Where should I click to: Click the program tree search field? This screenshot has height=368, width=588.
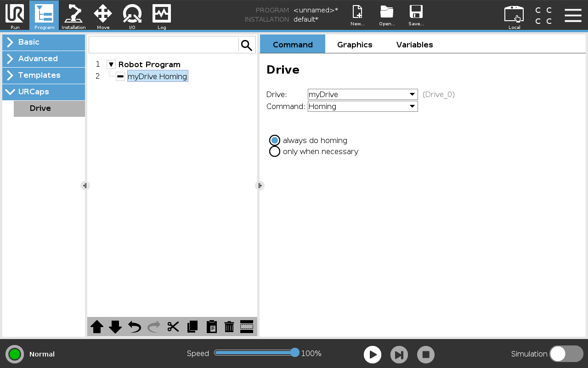click(164, 45)
